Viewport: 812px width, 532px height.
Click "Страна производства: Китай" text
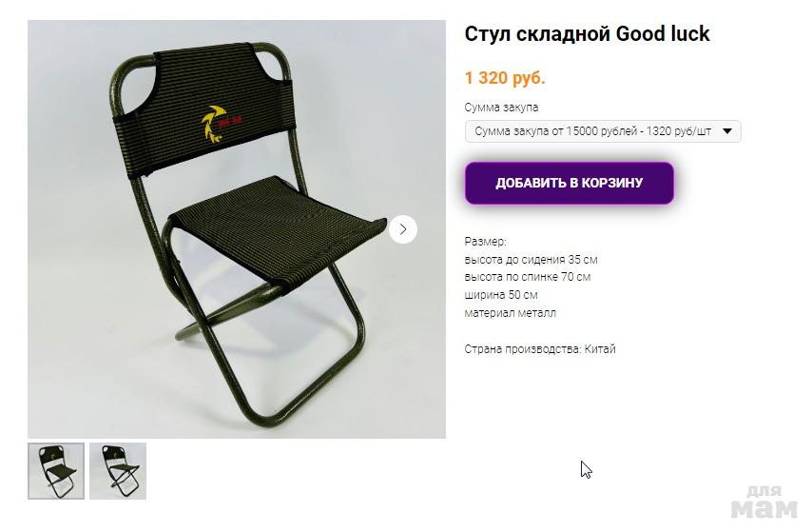(540, 349)
